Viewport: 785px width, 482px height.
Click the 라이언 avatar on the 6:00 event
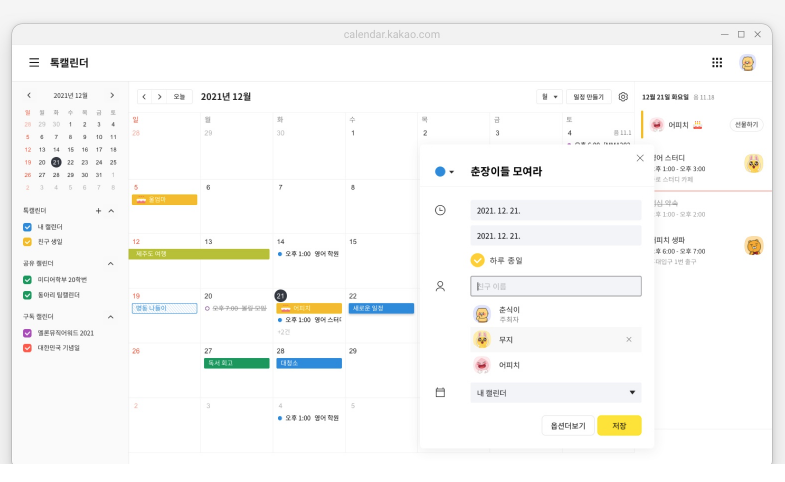(753, 246)
